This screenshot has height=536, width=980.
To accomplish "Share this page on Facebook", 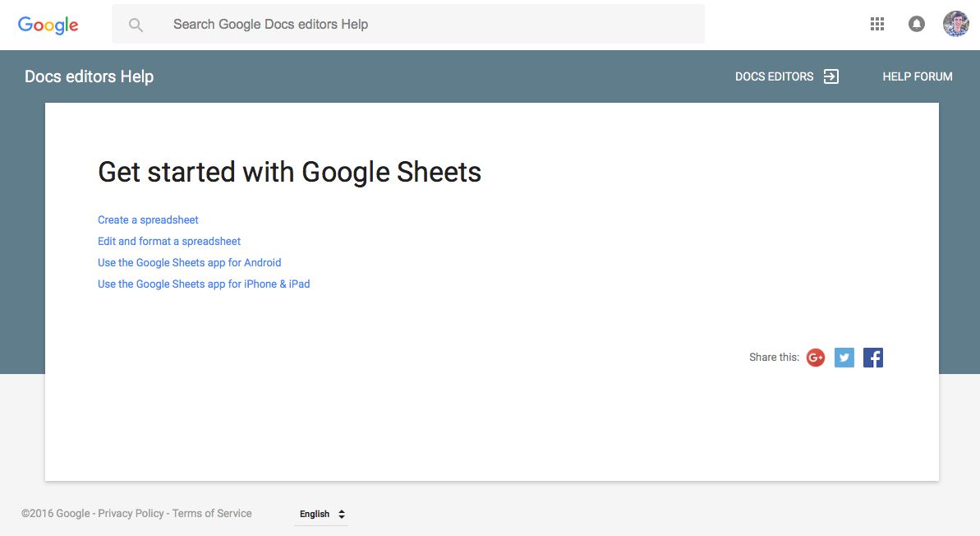I will [x=873, y=358].
